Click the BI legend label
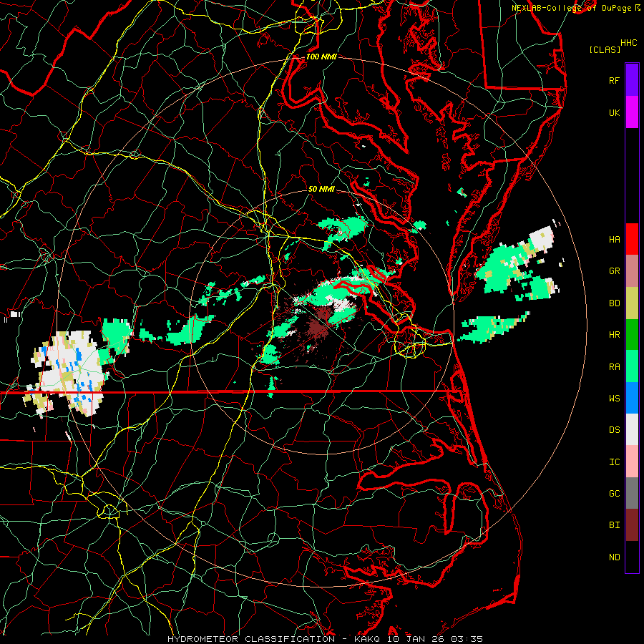Screen dimensions: 644x644 pos(614,525)
